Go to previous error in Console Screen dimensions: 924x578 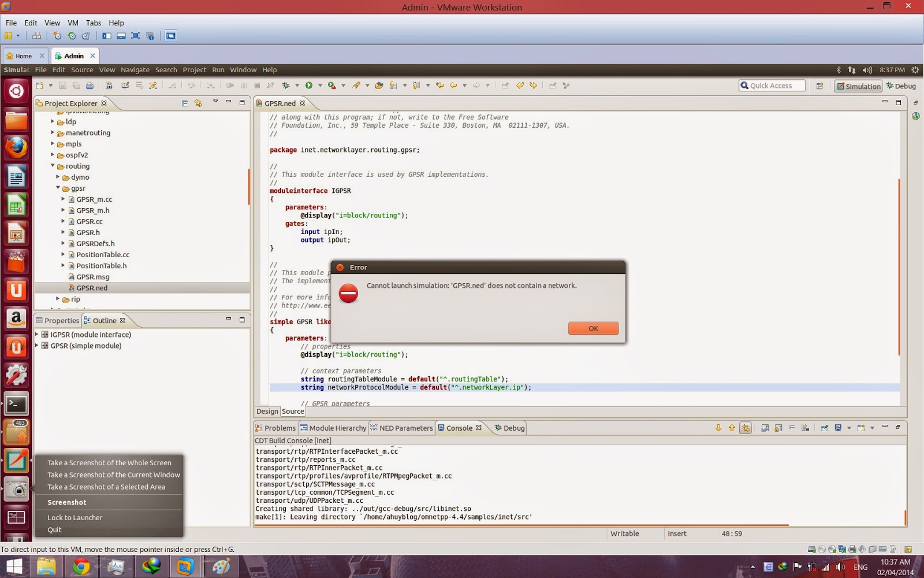coord(732,428)
